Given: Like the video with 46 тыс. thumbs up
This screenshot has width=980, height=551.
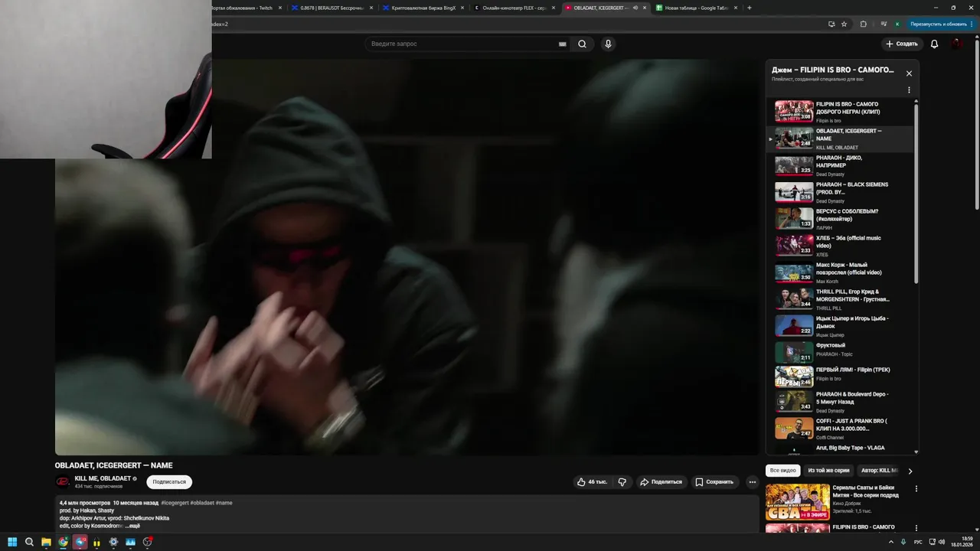Looking at the screenshot, I should click(592, 482).
